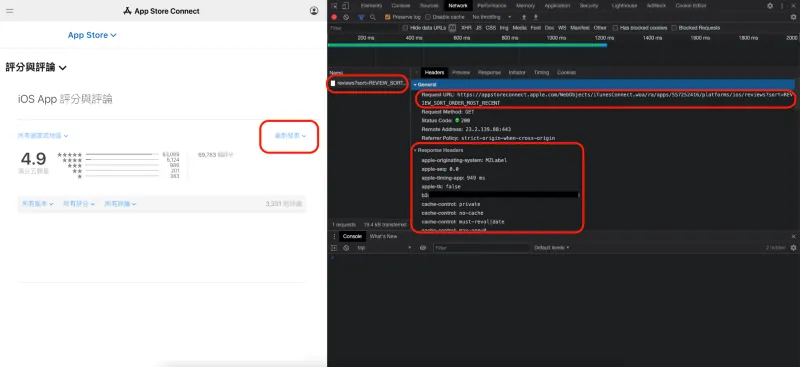Open network search magnifier icon
This screenshot has width=800, height=367.
pos(373,17)
